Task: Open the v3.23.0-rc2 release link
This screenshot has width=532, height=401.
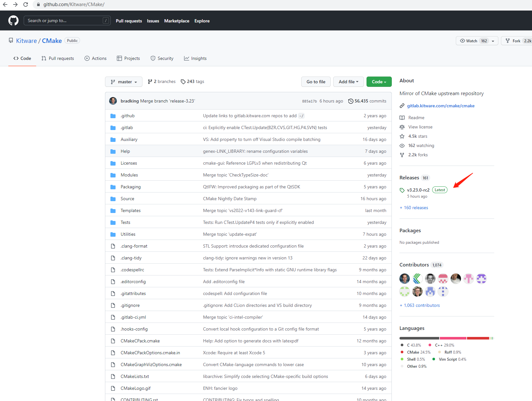Action: 418,190
